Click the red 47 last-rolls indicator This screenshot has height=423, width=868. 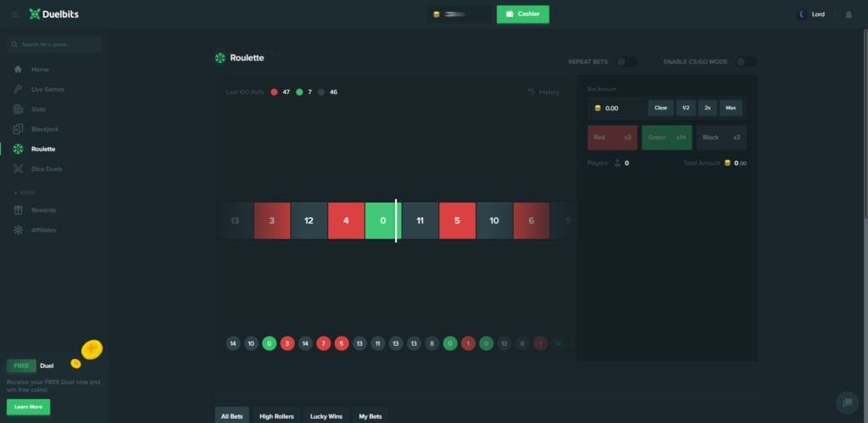click(281, 92)
